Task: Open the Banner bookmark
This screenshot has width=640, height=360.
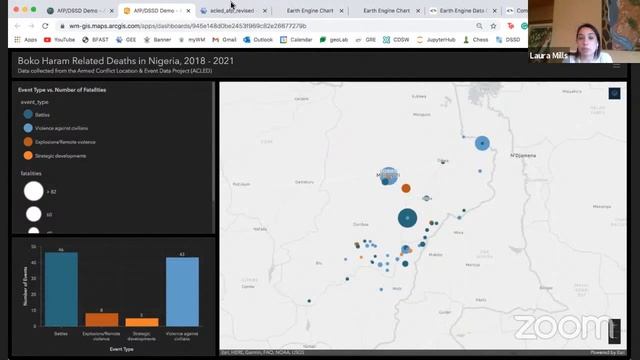Action: click(157, 40)
